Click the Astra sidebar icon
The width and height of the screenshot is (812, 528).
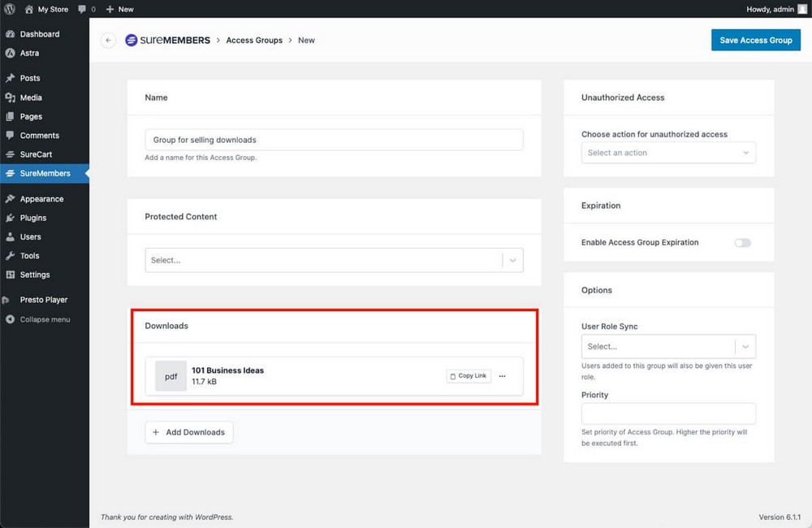(10, 53)
